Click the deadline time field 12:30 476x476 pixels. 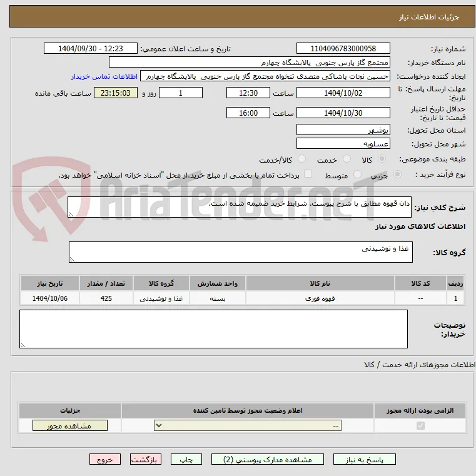click(248, 93)
